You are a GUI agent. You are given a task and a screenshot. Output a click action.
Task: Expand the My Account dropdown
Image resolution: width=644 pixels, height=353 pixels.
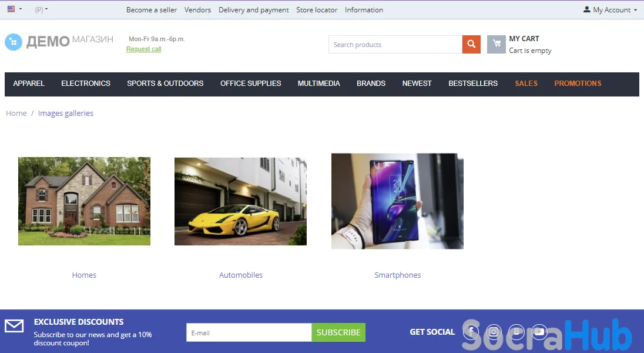[x=610, y=9]
